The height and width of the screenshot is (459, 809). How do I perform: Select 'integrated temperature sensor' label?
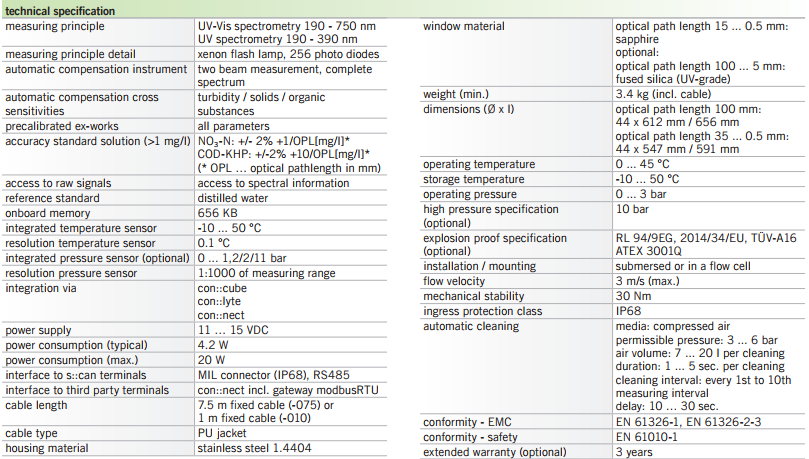[81, 228]
